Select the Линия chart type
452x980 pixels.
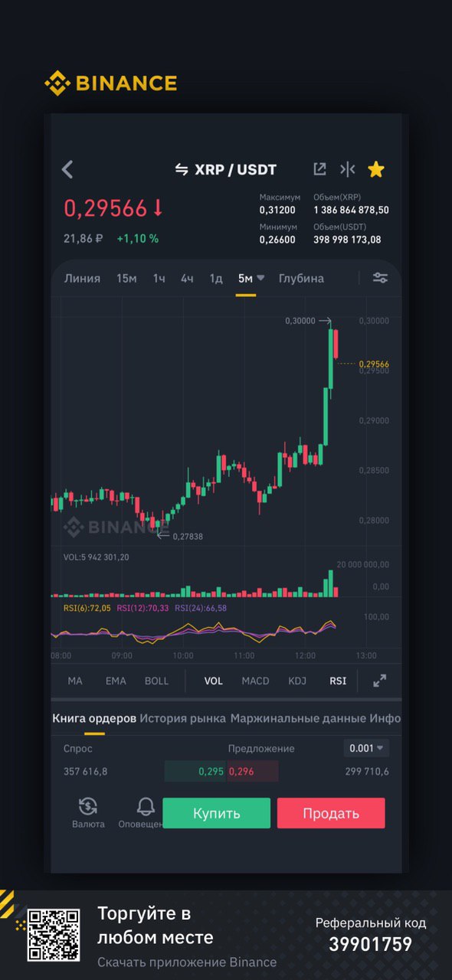point(82,279)
